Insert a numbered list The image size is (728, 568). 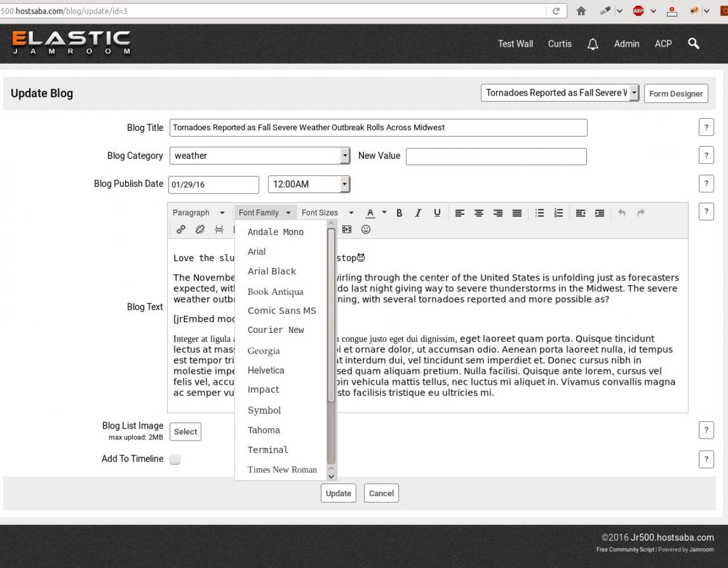tap(559, 213)
